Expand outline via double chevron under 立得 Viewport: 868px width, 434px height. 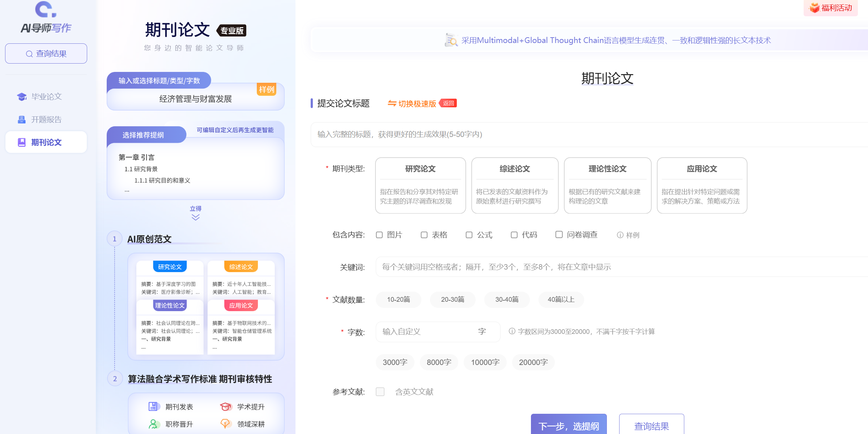(196, 216)
